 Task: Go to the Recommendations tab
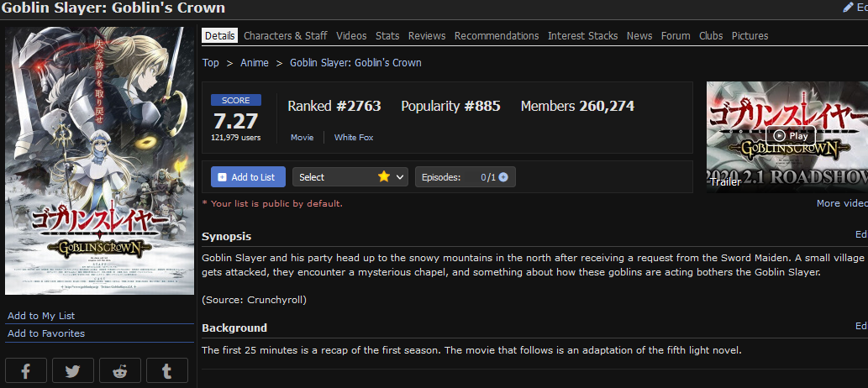pyautogui.click(x=497, y=35)
